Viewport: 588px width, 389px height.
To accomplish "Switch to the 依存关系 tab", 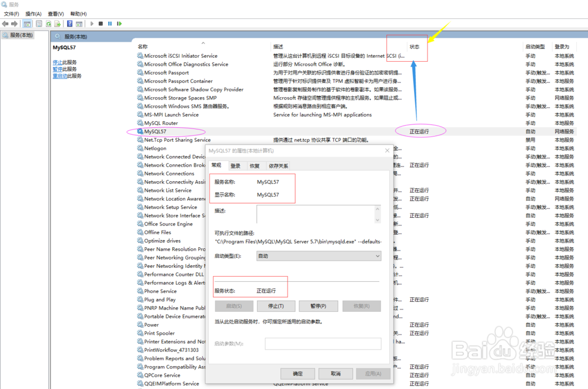I will (278, 166).
